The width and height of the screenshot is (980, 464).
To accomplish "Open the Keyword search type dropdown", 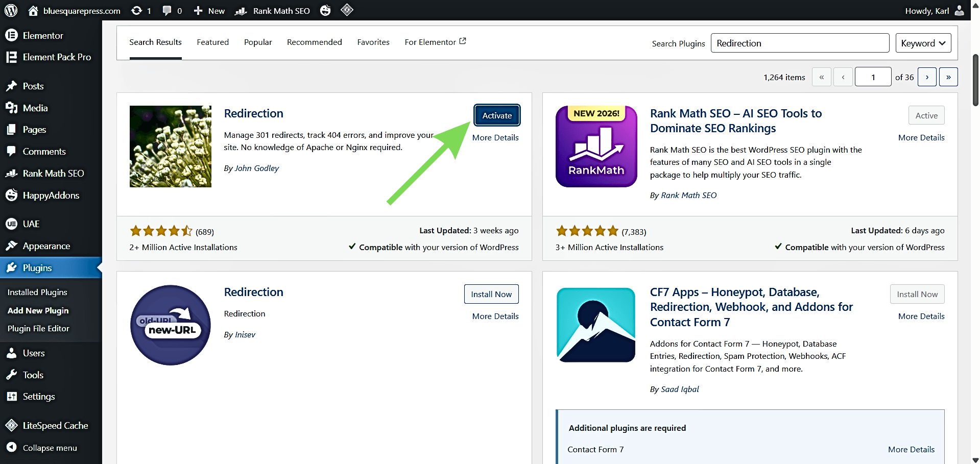I will (923, 43).
